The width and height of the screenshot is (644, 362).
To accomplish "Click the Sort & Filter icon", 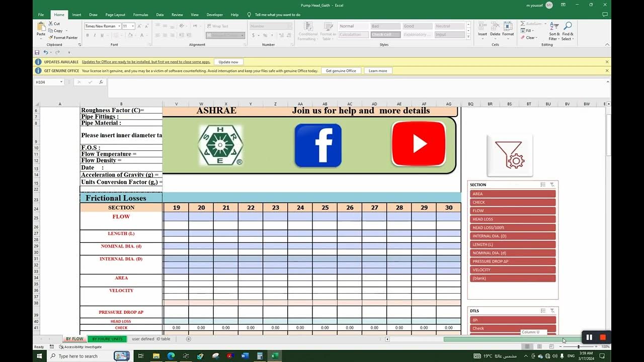I will pyautogui.click(x=554, y=26).
